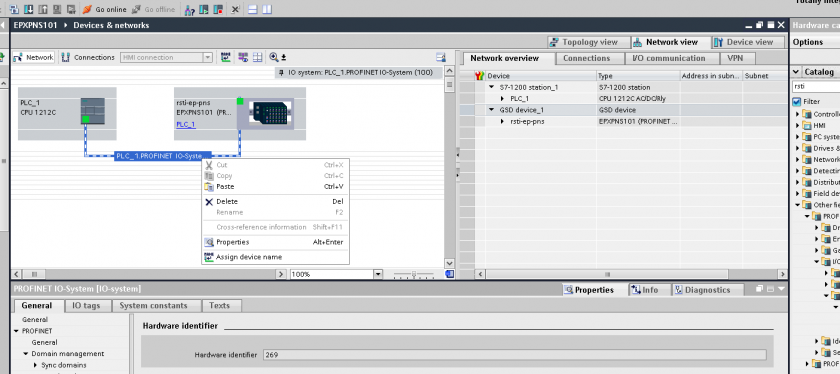
Task: Switch to Network view tab
Action: click(x=670, y=42)
